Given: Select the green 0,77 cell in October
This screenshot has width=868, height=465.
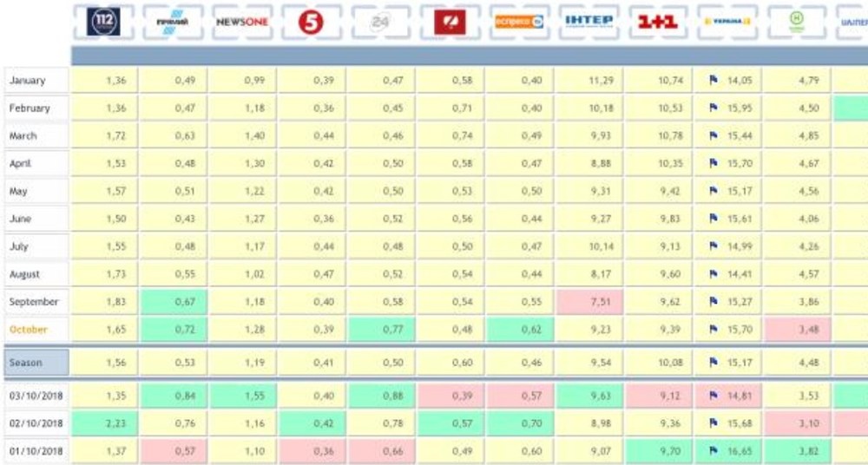Looking at the screenshot, I should (380, 330).
